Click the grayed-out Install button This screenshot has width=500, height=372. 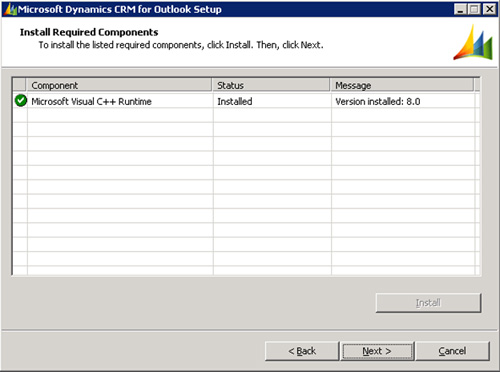point(428,303)
